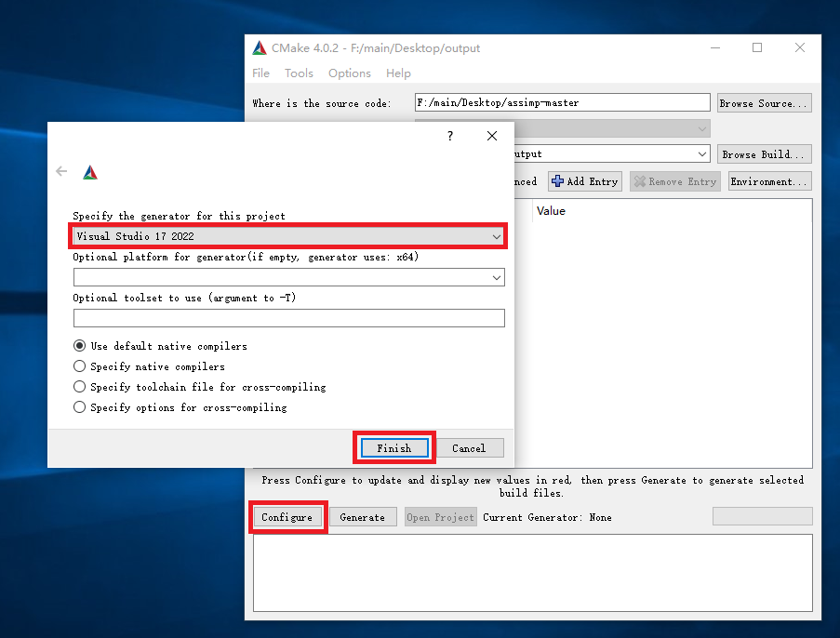Click the 'Specify the generator for this project' label
Image resolution: width=840 pixels, height=638 pixels.
179,216
